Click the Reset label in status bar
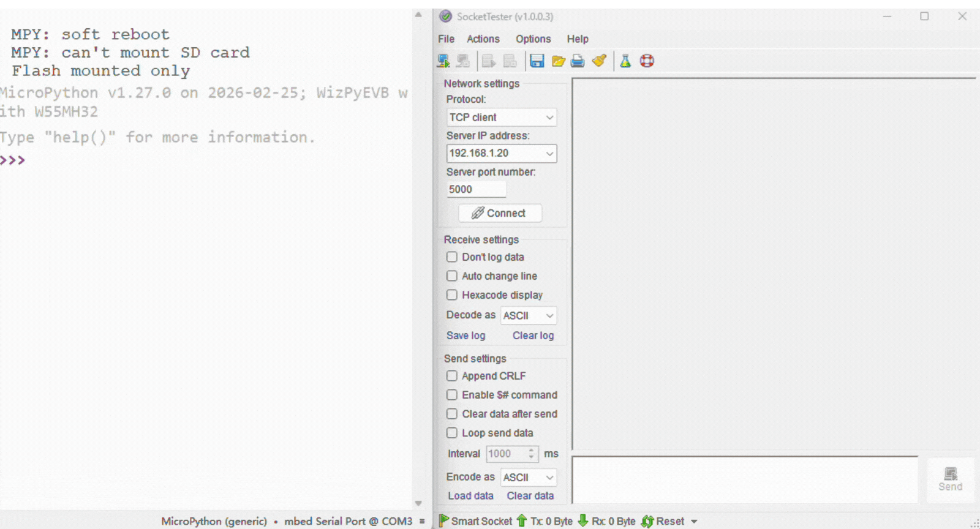This screenshot has height=529, width=980. [670, 521]
